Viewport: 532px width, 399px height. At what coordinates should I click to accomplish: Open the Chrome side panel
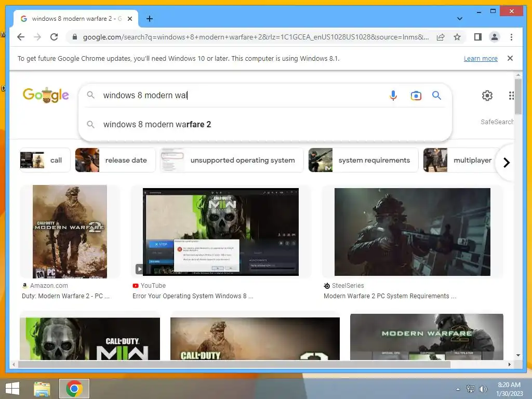(x=478, y=37)
